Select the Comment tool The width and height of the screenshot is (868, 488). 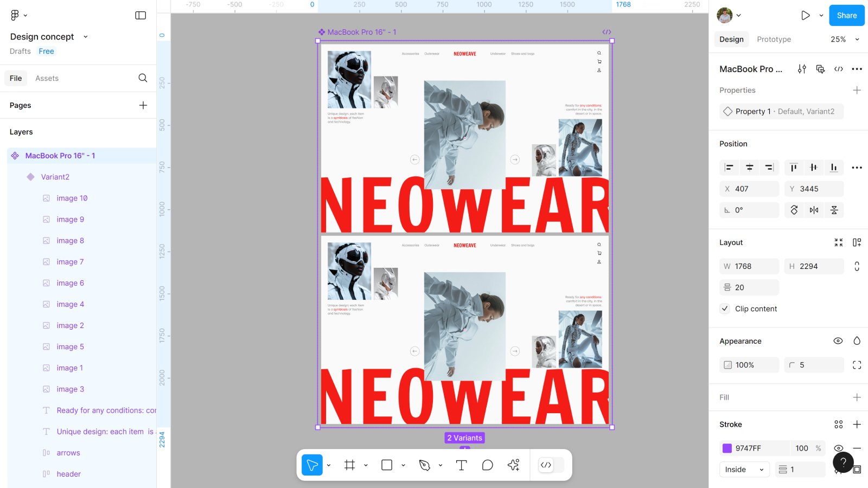point(487,465)
